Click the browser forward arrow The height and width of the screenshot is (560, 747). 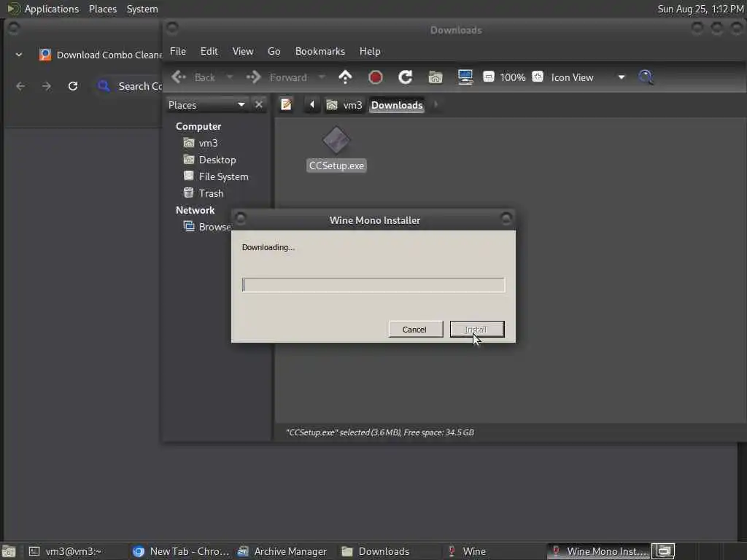(x=46, y=86)
